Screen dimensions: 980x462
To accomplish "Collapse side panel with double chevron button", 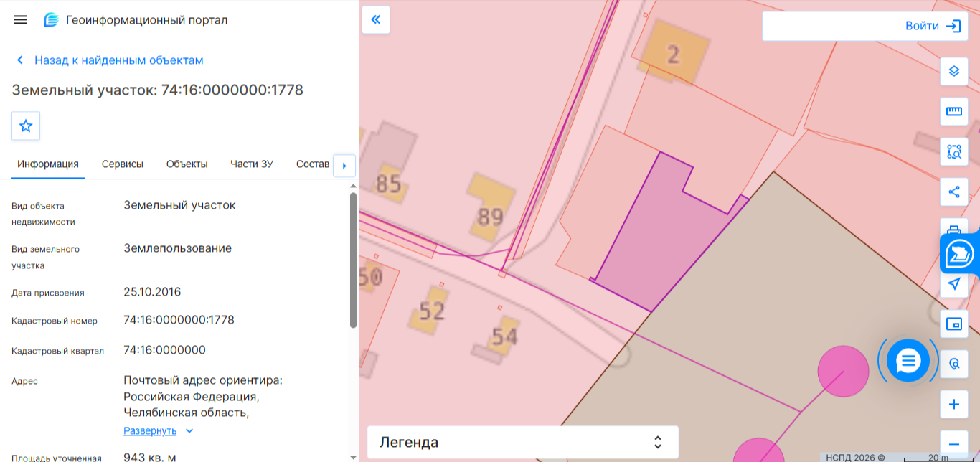I will click(x=376, y=19).
